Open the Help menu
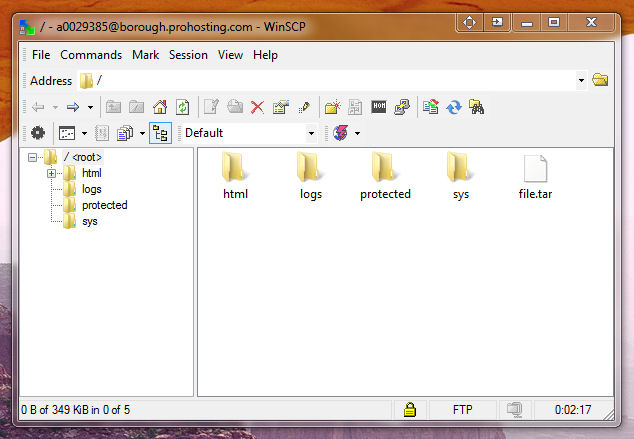634x439 pixels. click(265, 55)
